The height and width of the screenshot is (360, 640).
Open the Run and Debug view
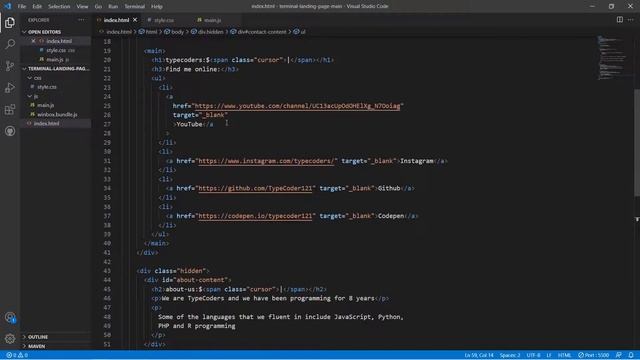[x=10, y=87]
